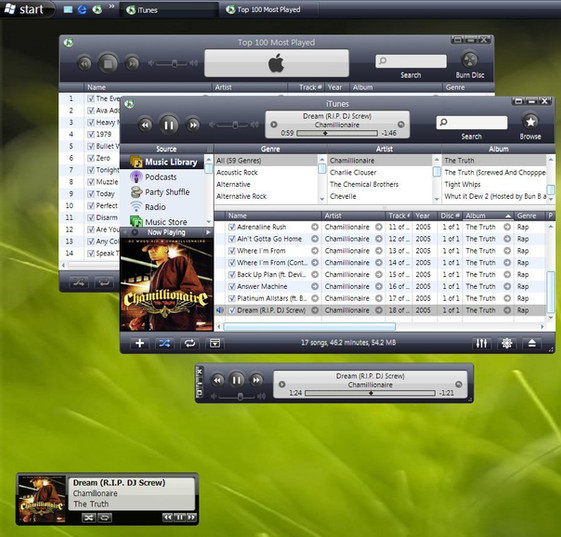Open the visualizer flower icon
The image size is (561, 537).
pyautogui.click(x=507, y=343)
